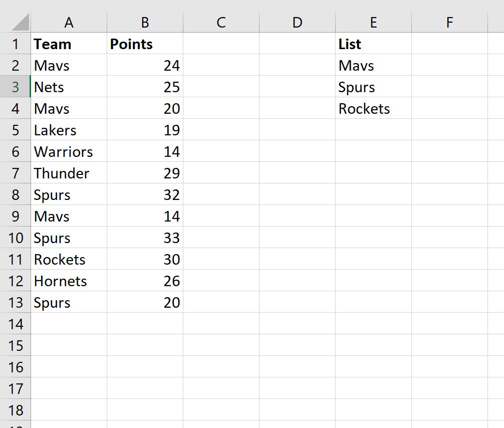Click the Points header cell
This screenshot has height=428, width=504.
145,44
